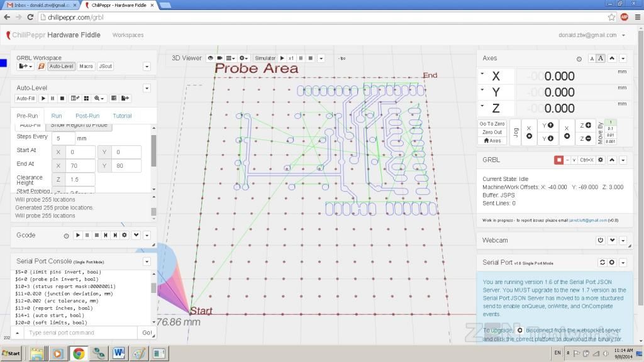Viewport: 644px width, 362px height.
Task: Click the Auto-Level grid view icon
Action: tap(86, 98)
